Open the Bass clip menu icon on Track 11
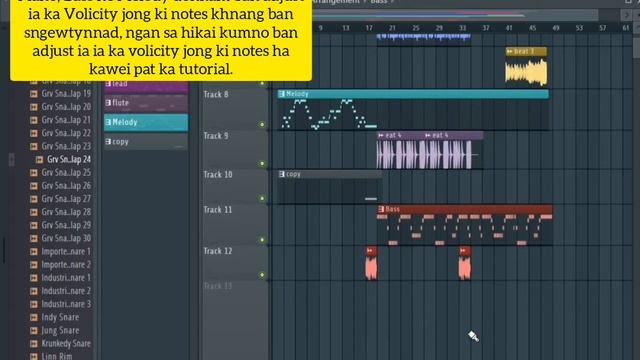 [x=381, y=209]
